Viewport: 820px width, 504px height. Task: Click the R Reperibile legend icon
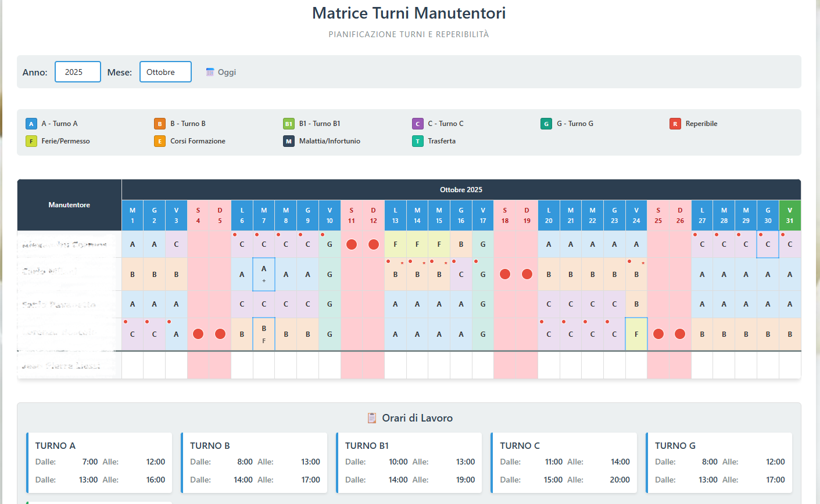(x=675, y=123)
